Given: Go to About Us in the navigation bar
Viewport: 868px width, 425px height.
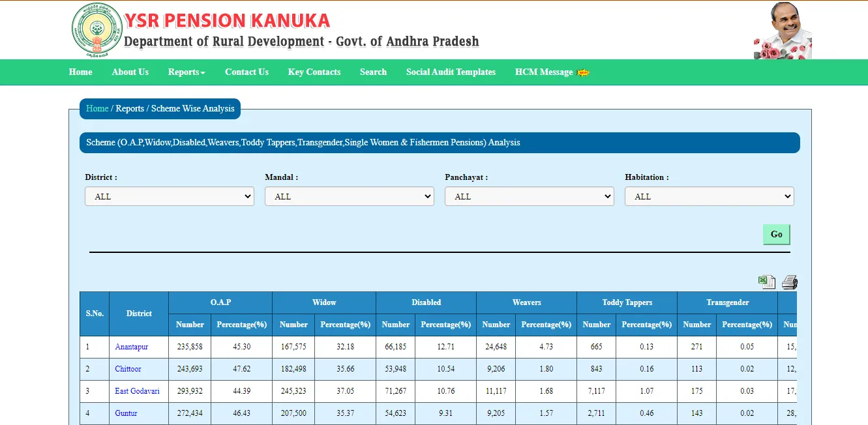Looking at the screenshot, I should click(130, 72).
